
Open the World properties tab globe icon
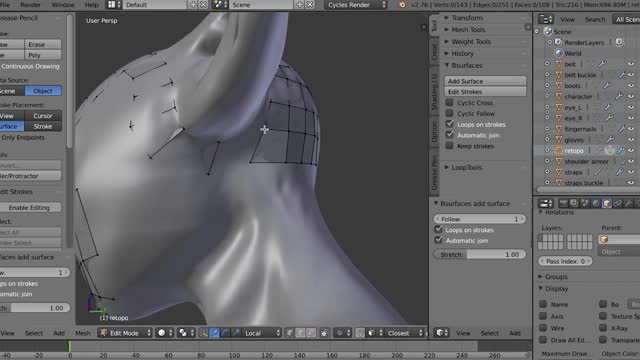pos(596,203)
